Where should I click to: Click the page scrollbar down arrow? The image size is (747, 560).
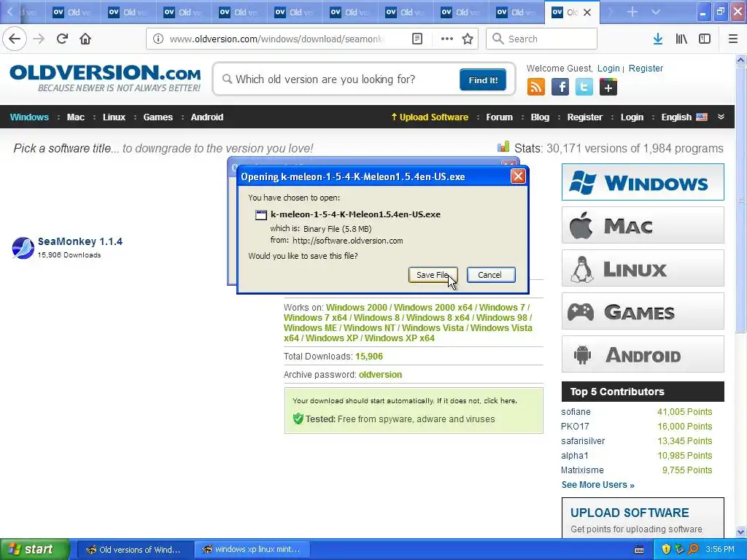pyautogui.click(x=741, y=532)
